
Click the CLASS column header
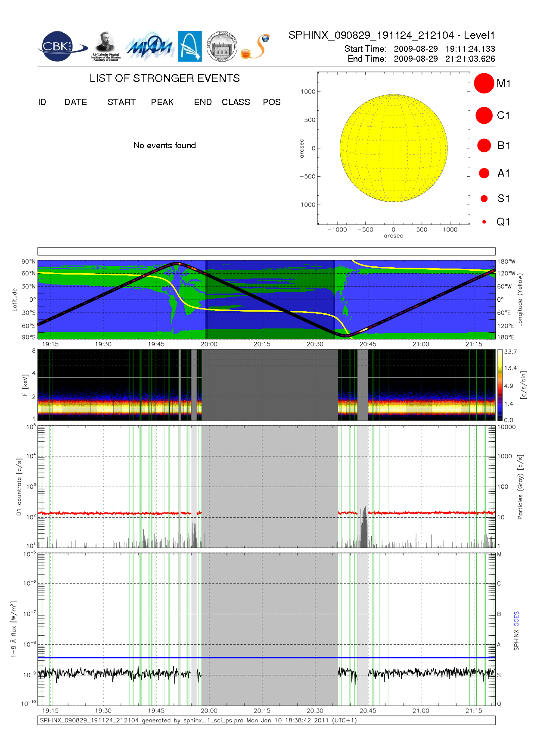pyautogui.click(x=236, y=102)
